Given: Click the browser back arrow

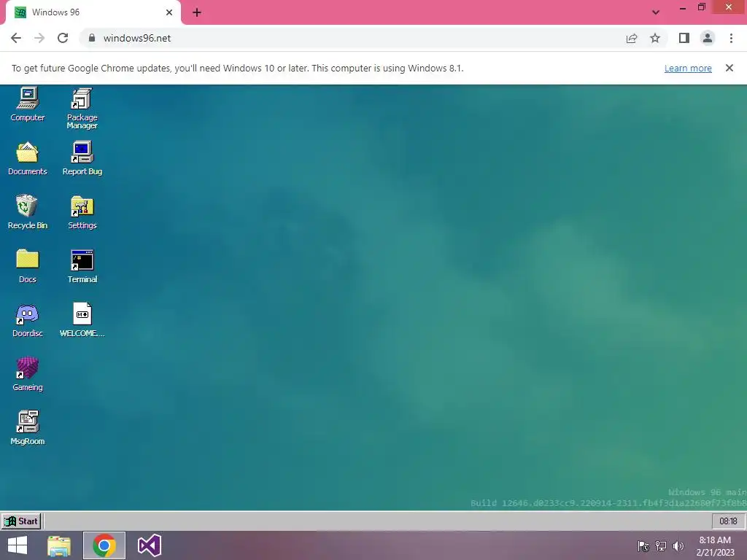Looking at the screenshot, I should [16, 38].
